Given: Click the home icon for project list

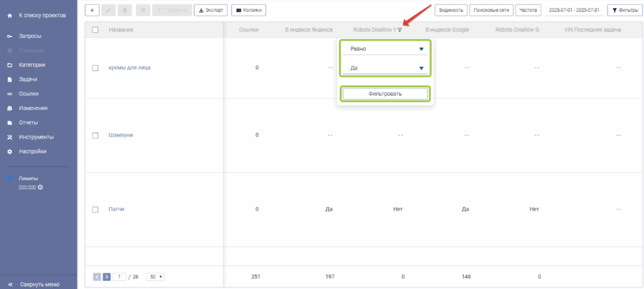Looking at the screenshot, I should point(9,15).
